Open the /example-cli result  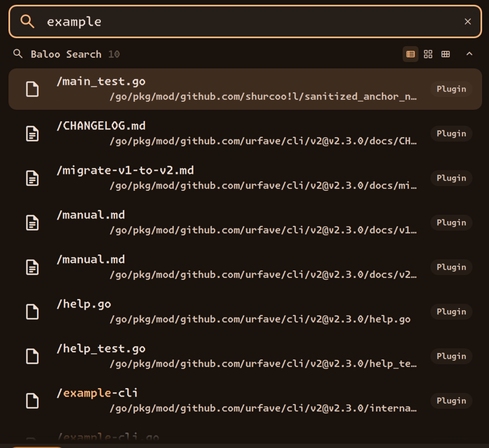click(x=245, y=401)
